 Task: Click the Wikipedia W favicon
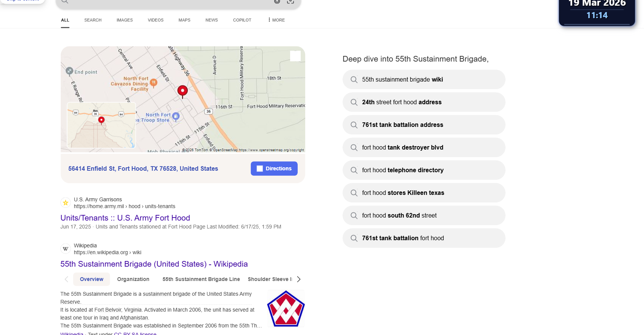click(x=66, y=249)
